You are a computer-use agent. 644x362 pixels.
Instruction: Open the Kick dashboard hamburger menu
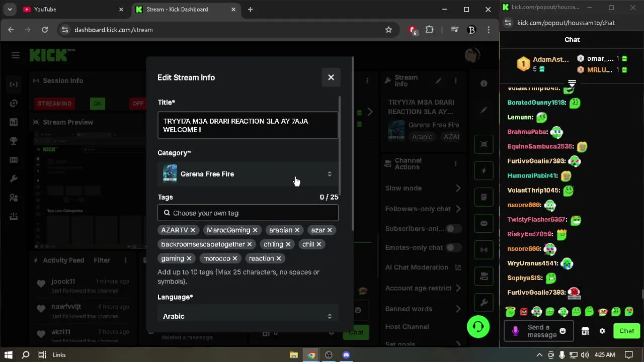[16, 55]
